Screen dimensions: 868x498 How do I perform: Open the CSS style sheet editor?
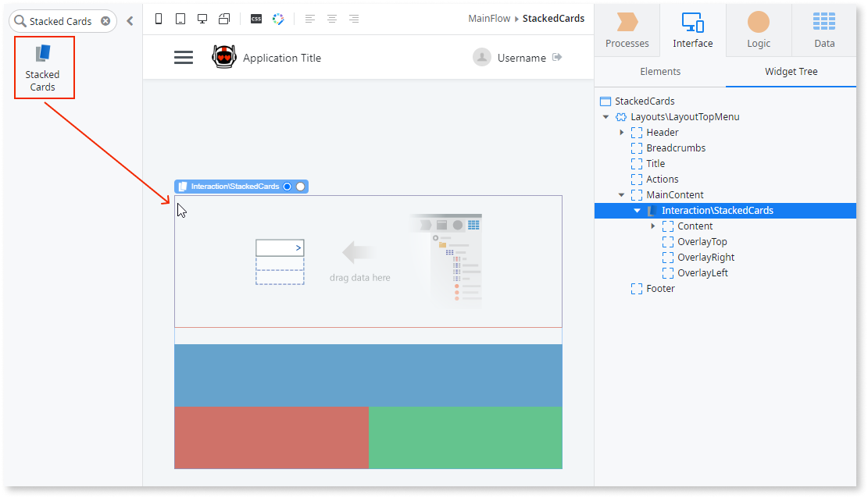pos(255,19)
